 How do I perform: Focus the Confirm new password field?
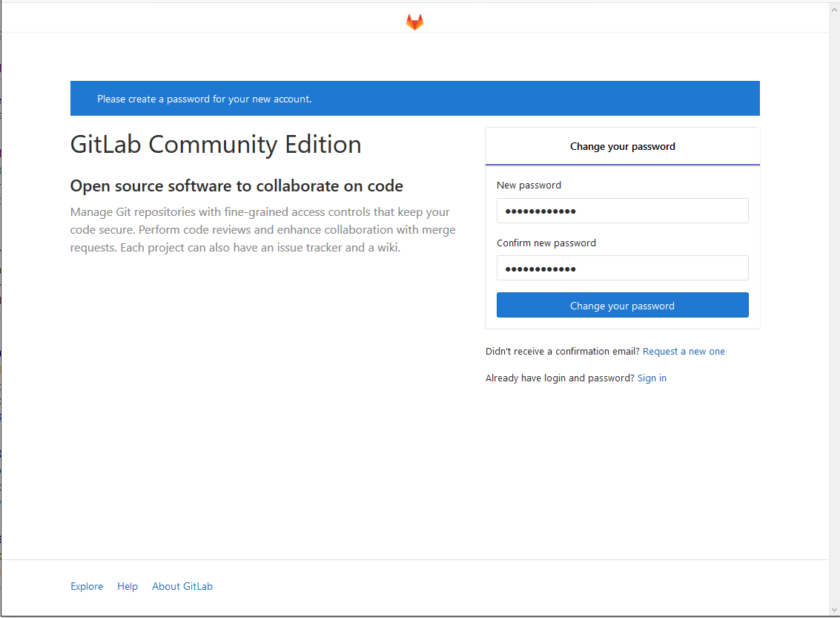pos(622,268)
